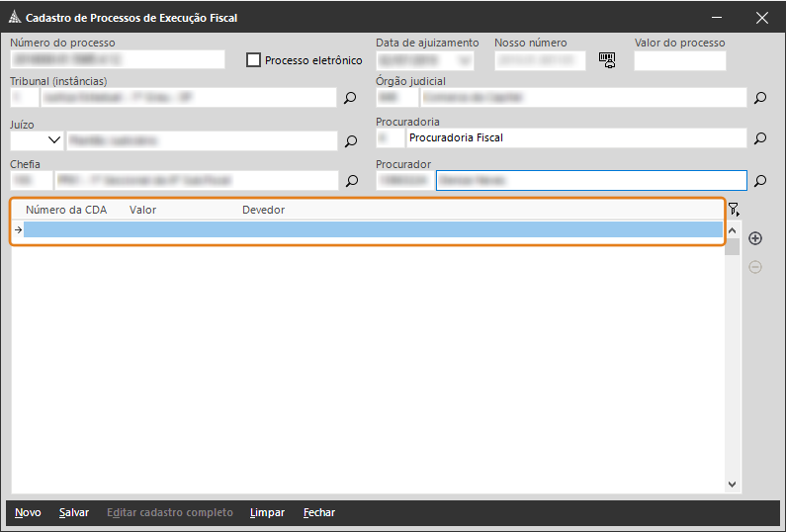Click Novo in the bottom bar

pyautogui.click(x=28, y=512)
